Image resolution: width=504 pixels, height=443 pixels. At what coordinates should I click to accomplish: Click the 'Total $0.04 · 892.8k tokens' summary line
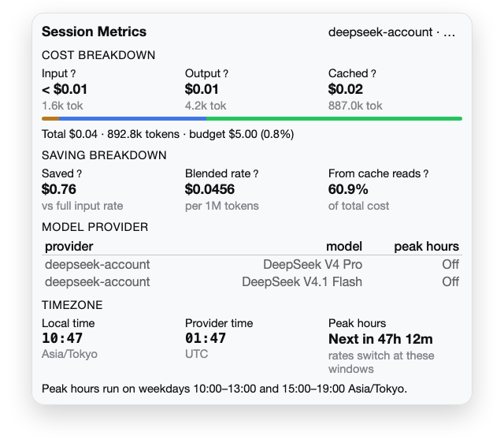point(168,134)
